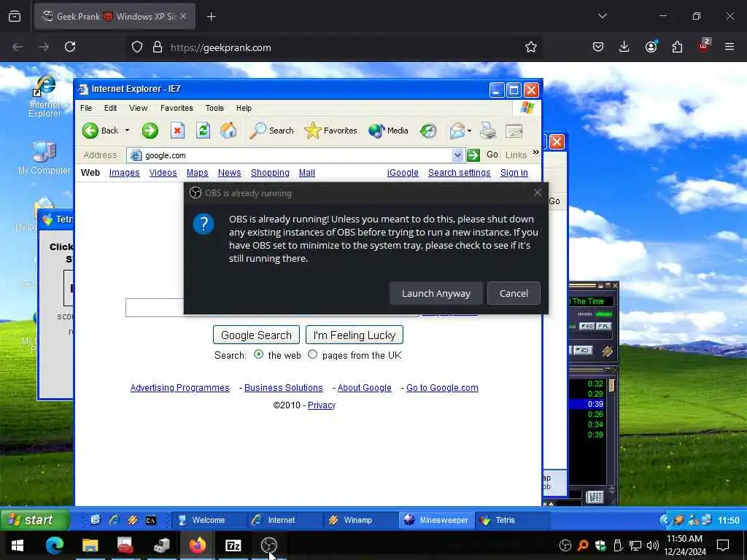The width and height of the screenshot is (747, 560).
Task: Click the Winamp playlist LIST OPTS button
Action: click(x=595, y=497)
